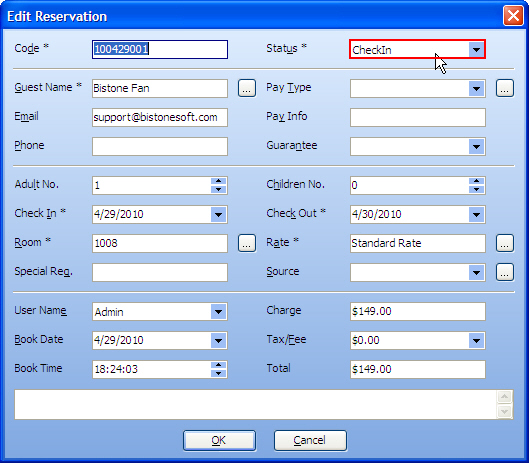
Task: Open the Check Out date picker
Action: point(476,215)
